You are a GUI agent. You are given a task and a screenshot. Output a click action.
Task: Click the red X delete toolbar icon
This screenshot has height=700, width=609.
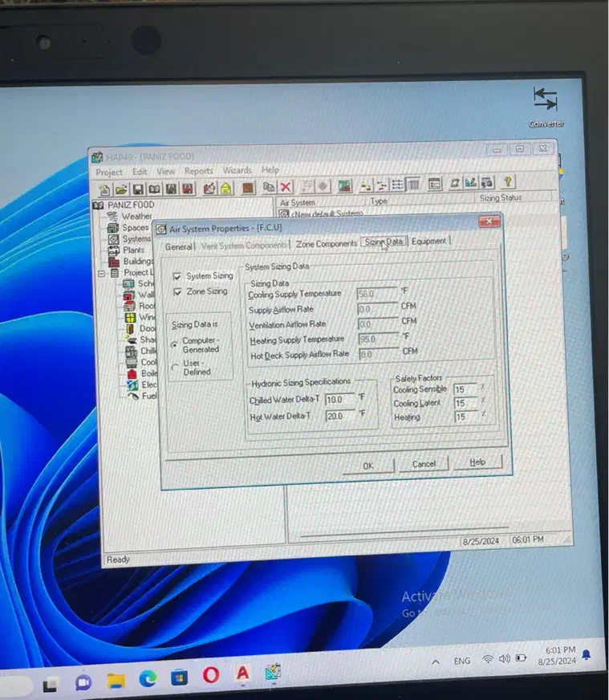(286, 187)
